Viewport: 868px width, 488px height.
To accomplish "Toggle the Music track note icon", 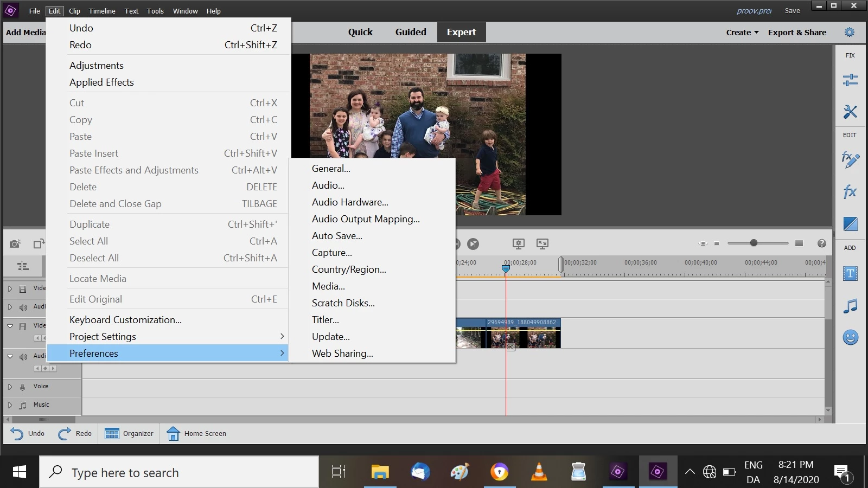I will click(x=23, y=405).
